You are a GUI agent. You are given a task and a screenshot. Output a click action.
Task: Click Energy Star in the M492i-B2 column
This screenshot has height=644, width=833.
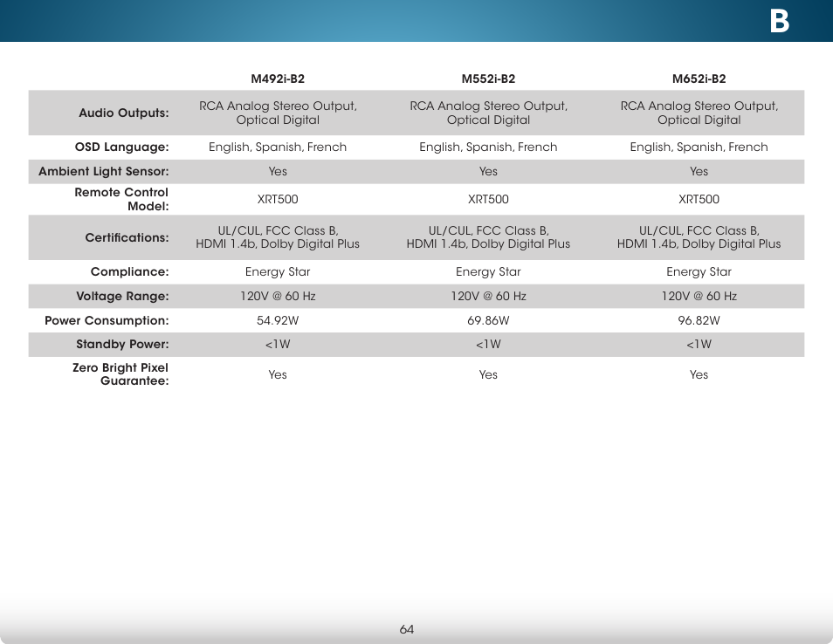click(278, 272)
